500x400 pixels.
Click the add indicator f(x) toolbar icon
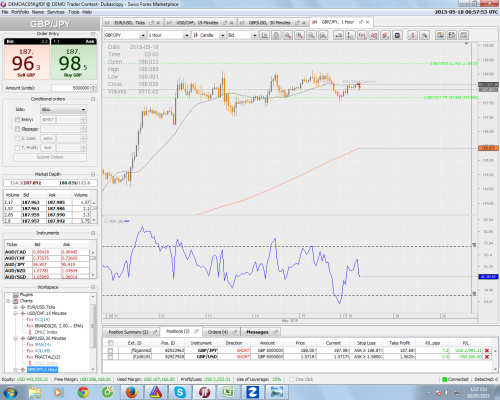pyautogui.click(x=362, y=35)
